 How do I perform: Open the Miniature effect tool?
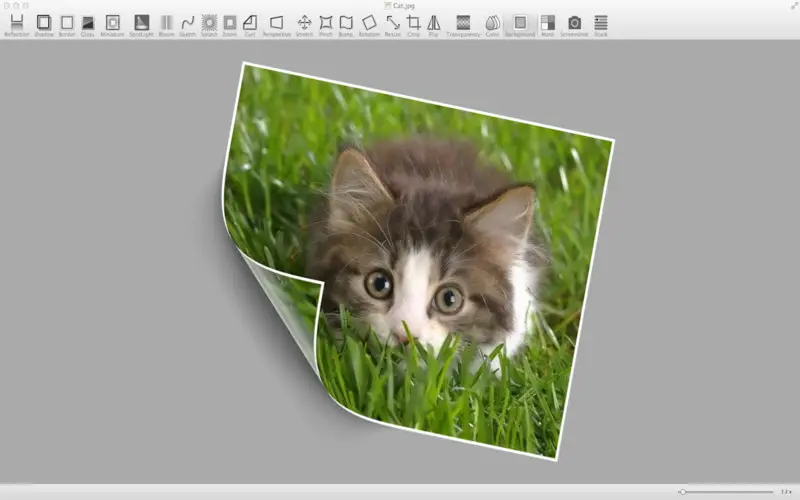tap(112, 26)
